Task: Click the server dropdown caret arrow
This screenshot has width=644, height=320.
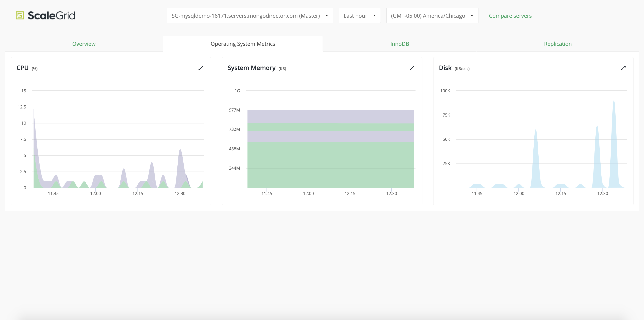Action: click(x=326, y=16)
